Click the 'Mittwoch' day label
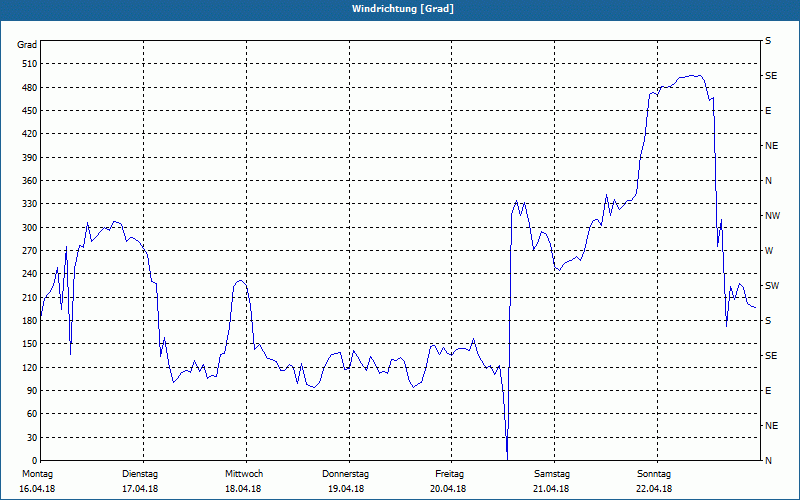 click(x=244, y=474)
